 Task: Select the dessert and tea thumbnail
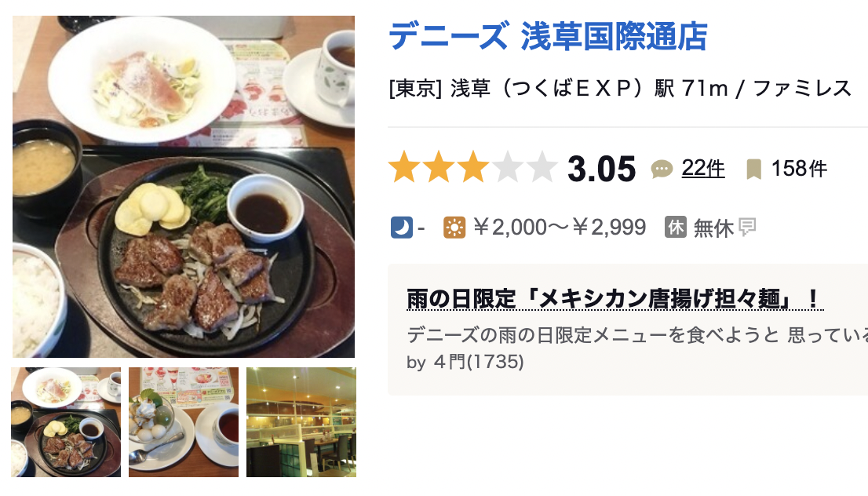[x=184, y=421]
